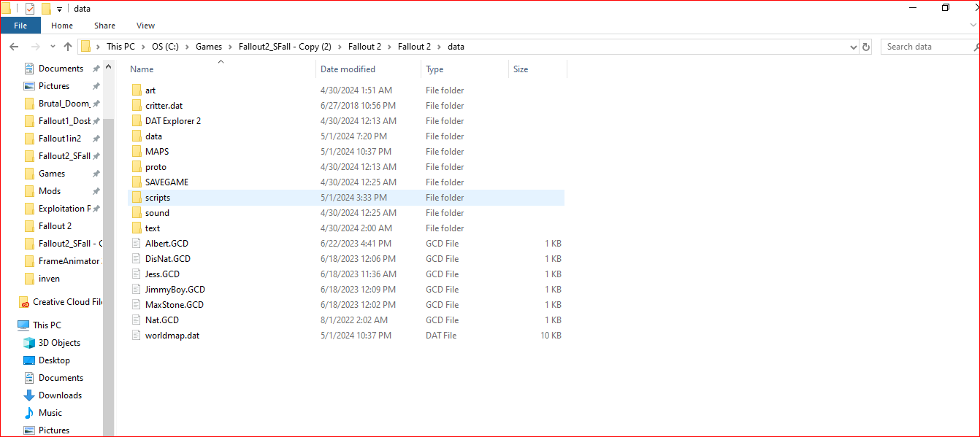Open Music in navigation pane

pos(50,413)
